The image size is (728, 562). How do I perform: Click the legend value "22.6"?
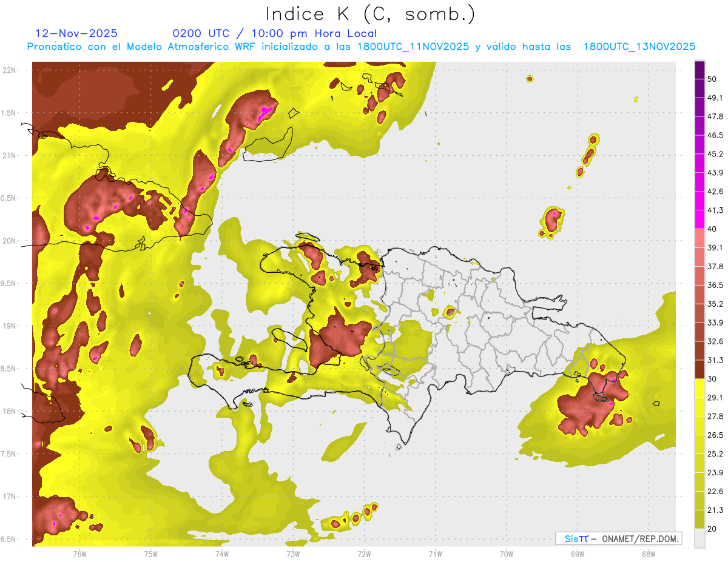point(715,491)
